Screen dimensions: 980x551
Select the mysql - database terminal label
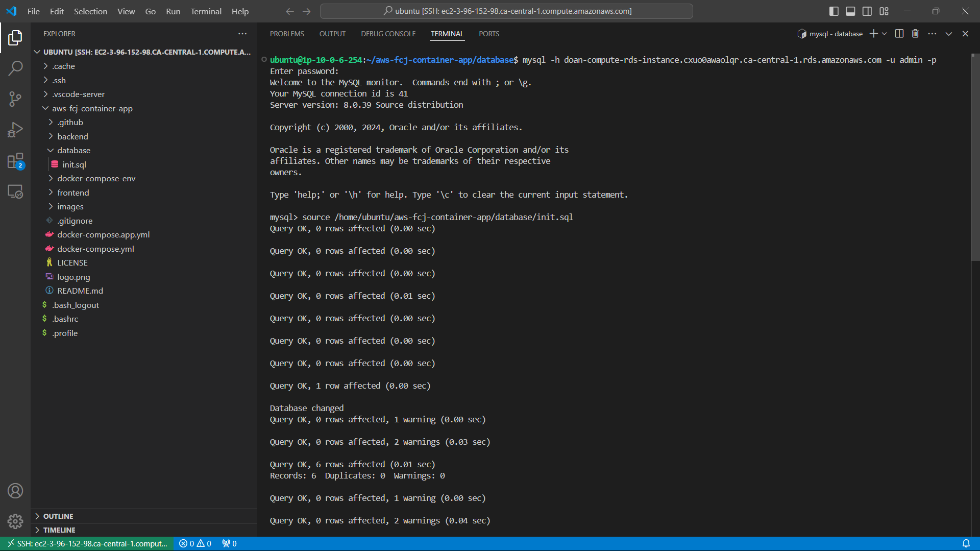[830, 34]
